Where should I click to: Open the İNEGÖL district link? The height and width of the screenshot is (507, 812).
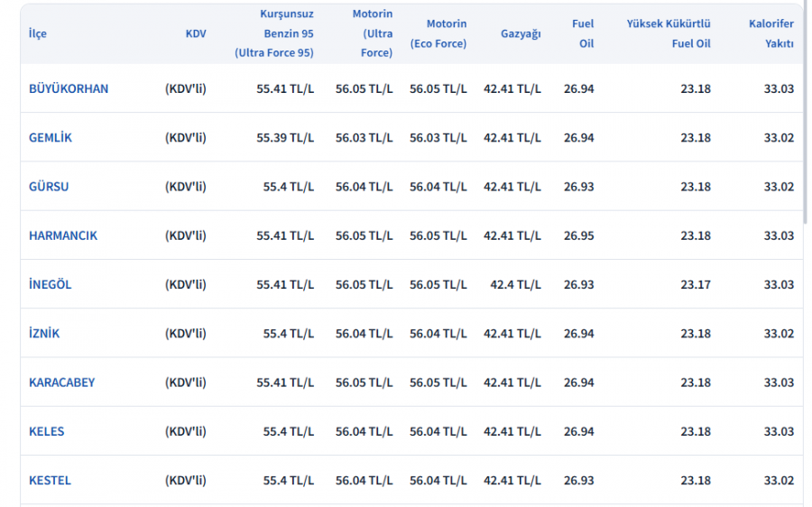pos(51,284)
